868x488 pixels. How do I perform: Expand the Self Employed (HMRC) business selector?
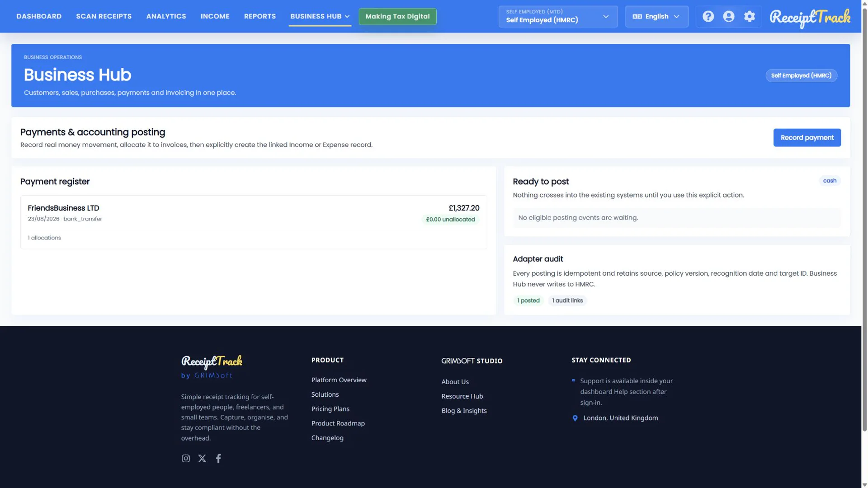click(x=558, y=16)
